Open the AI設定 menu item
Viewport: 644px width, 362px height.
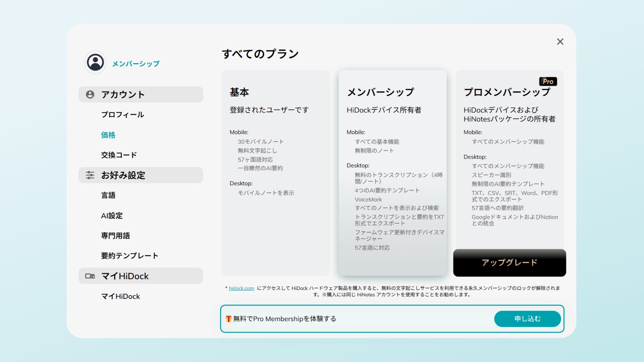coord(112,216)
